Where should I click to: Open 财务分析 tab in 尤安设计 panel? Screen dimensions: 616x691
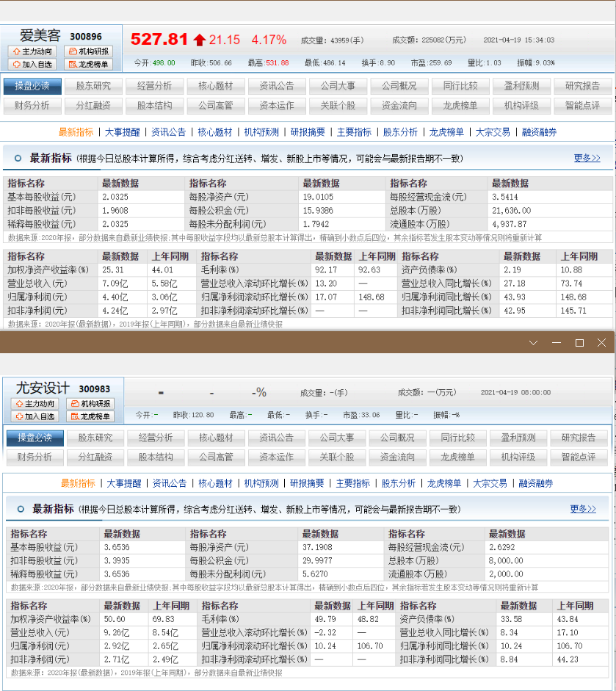[35, 457]
